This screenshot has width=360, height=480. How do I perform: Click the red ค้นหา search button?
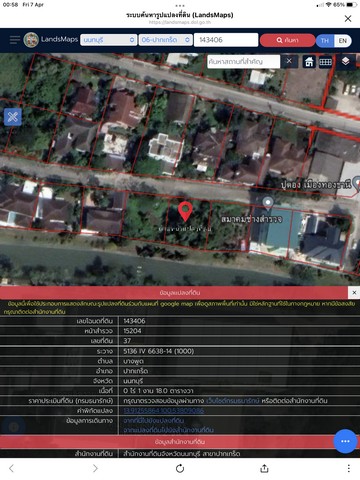click(287, 40)
